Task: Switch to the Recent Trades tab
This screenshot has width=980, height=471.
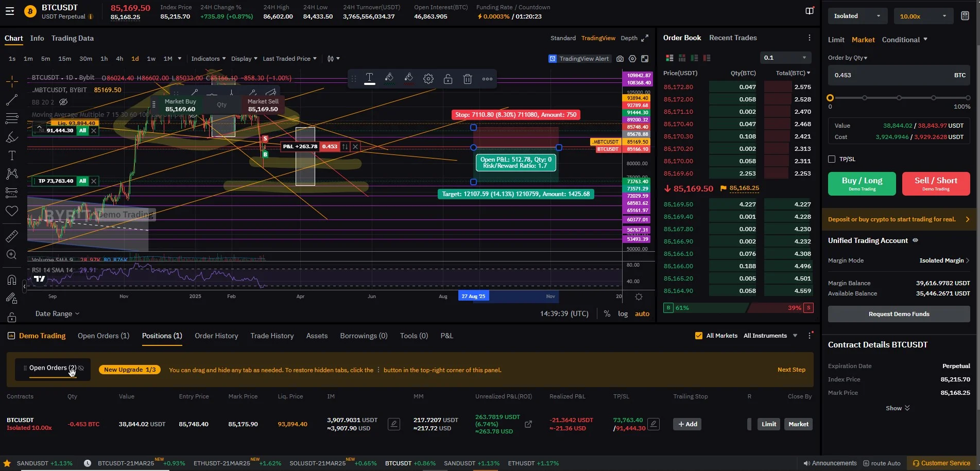Action: (733, 38)
